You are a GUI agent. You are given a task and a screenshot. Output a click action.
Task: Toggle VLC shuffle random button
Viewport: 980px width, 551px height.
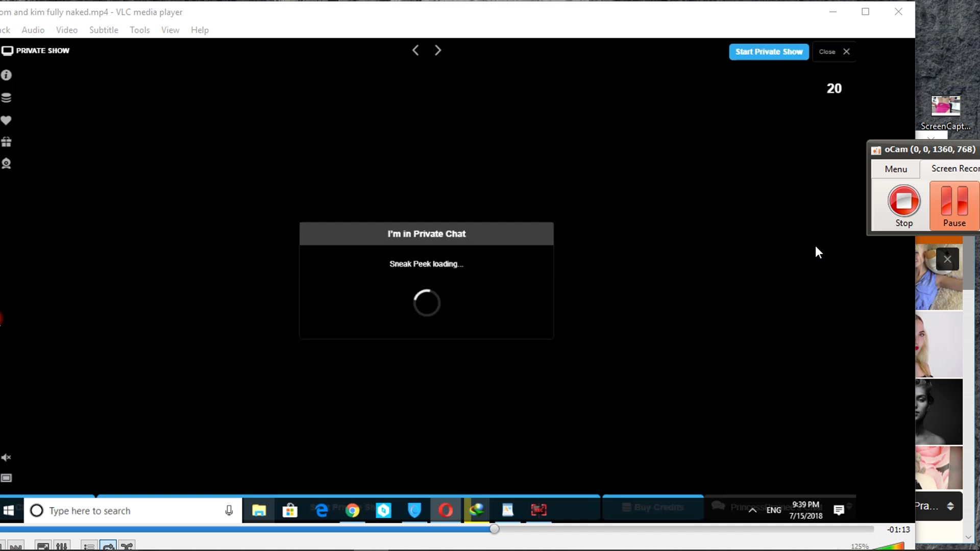point(127,546)
